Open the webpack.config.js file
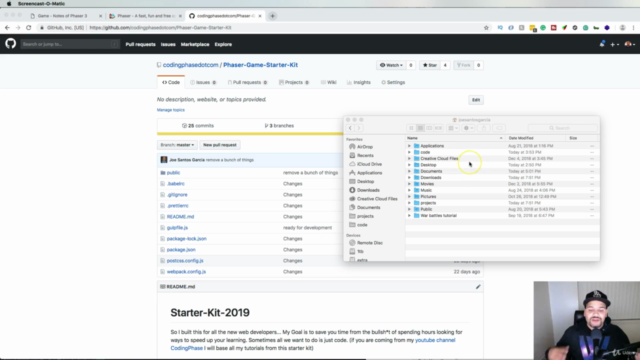The image size is (640, 360). [186, 272]
